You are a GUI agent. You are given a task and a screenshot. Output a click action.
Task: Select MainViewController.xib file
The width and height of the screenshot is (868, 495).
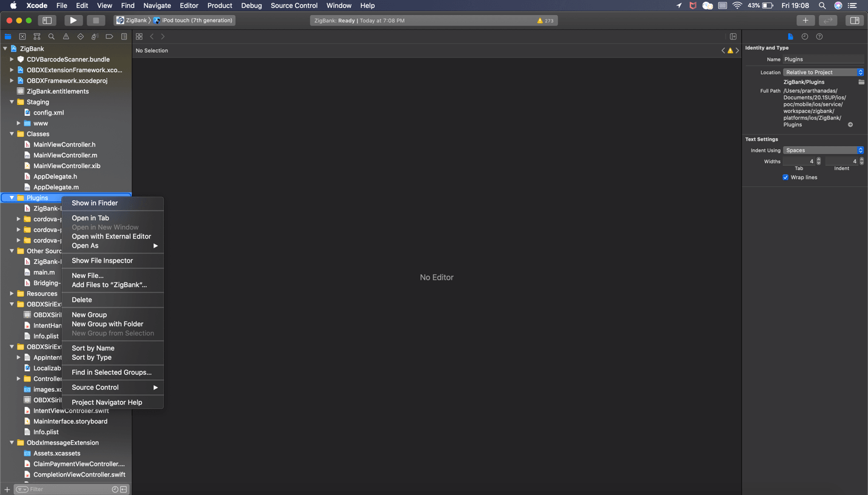point(67,166)
